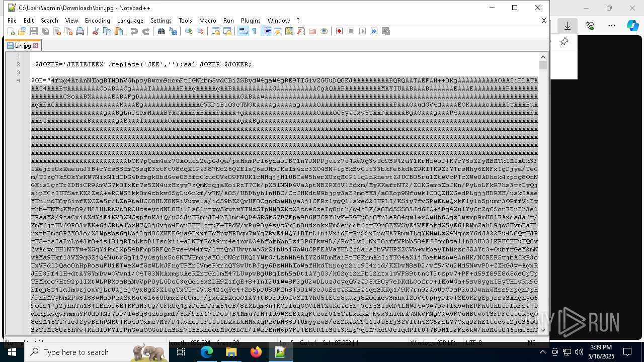644x362 pixels.
Task: Cut selection with the scissors icon
Action: (x=95, y=31)
